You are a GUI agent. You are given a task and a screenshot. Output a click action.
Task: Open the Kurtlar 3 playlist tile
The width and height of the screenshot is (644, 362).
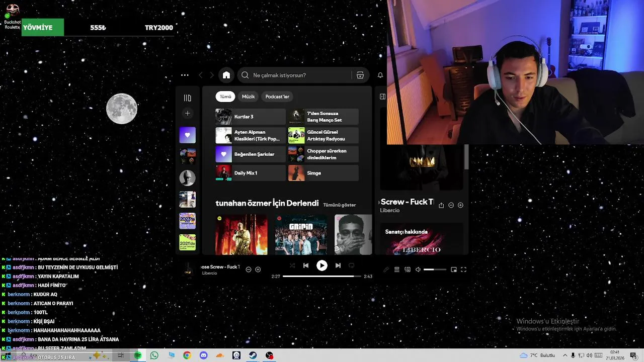(251, 117)
